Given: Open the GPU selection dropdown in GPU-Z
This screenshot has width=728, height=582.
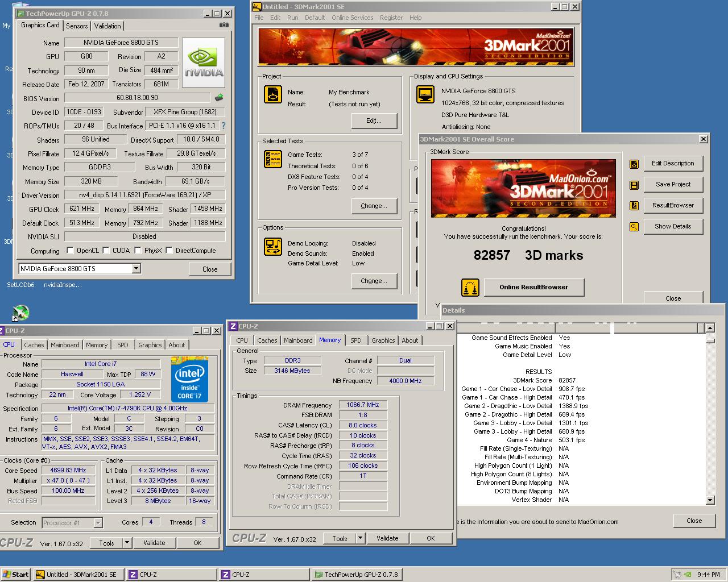Looking at the screenshot, I should (x=136, y=268).
